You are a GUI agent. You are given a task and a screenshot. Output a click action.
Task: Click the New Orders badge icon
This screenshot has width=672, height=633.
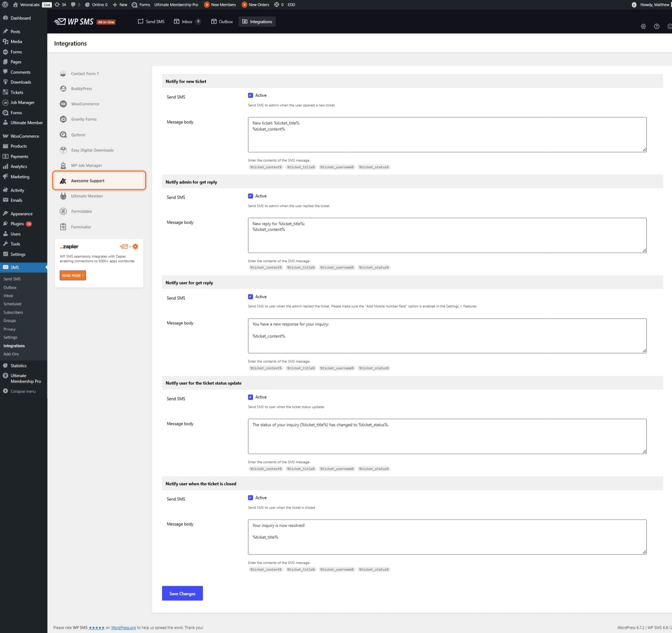click(x=244, y=5)
